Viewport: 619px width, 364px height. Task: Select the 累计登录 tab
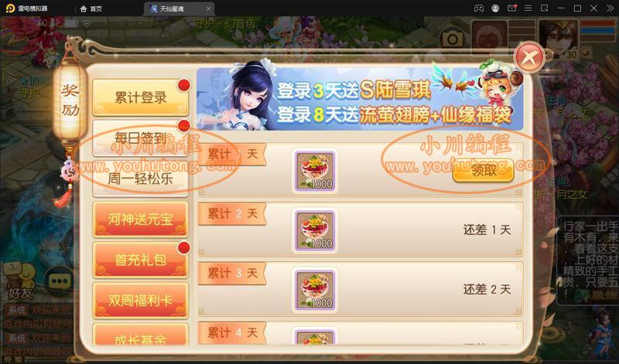141,98
